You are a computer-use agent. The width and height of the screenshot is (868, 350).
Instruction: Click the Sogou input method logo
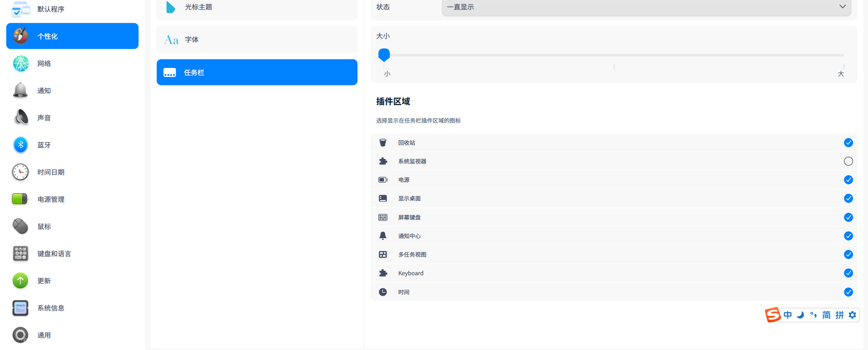[x=773, y=315]
